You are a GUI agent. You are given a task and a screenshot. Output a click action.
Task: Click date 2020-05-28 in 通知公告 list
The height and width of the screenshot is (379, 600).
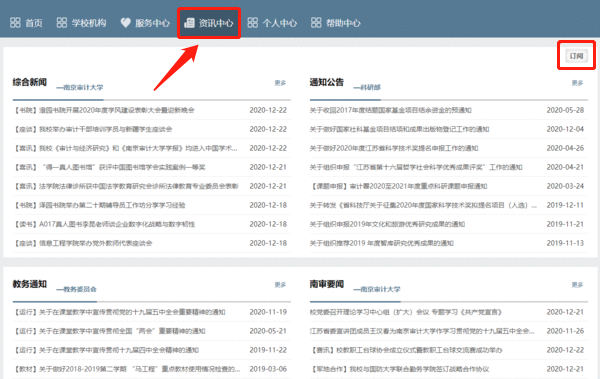tap(565, 110)
